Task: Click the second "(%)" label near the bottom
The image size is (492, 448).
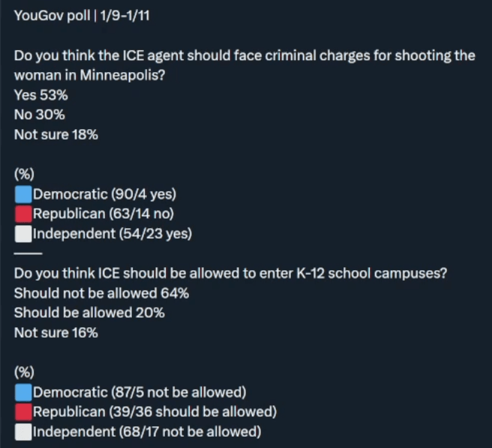Action: (x=24, y=372)
